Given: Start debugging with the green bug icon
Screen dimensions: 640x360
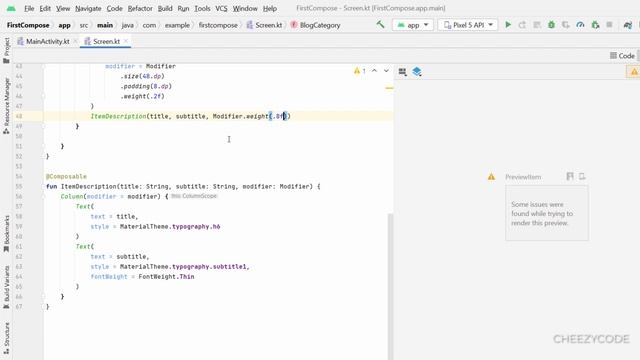Looking at the screenshot, I should click(x=551, y=25).
